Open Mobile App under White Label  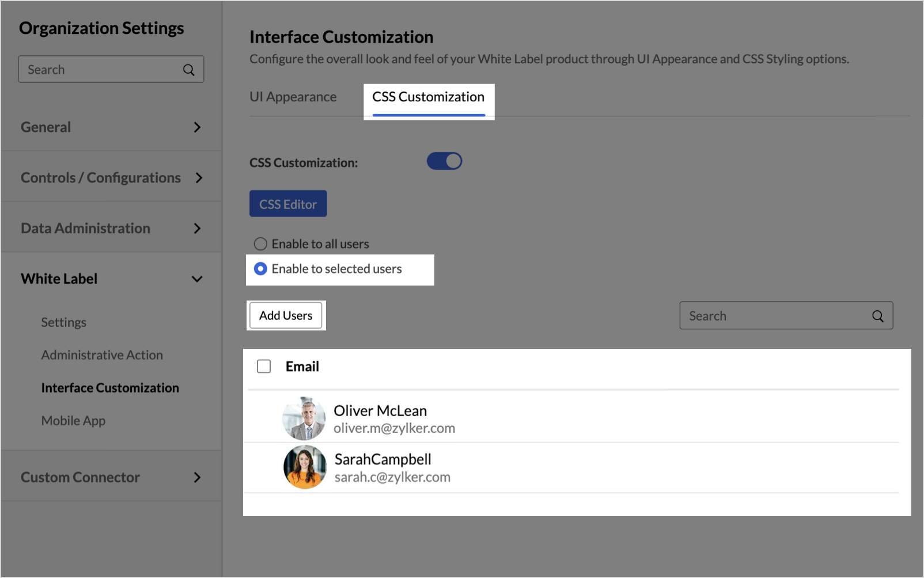click(73, 421)
